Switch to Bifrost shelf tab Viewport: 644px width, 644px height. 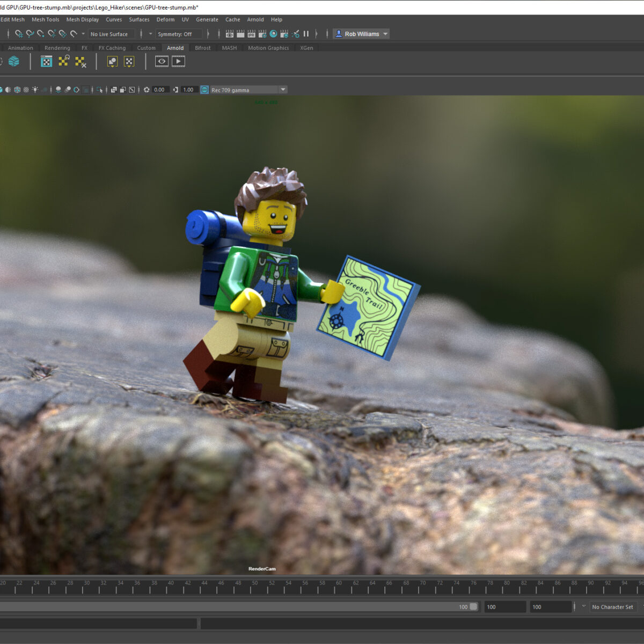pyautogui.click(x=203, y=48)
